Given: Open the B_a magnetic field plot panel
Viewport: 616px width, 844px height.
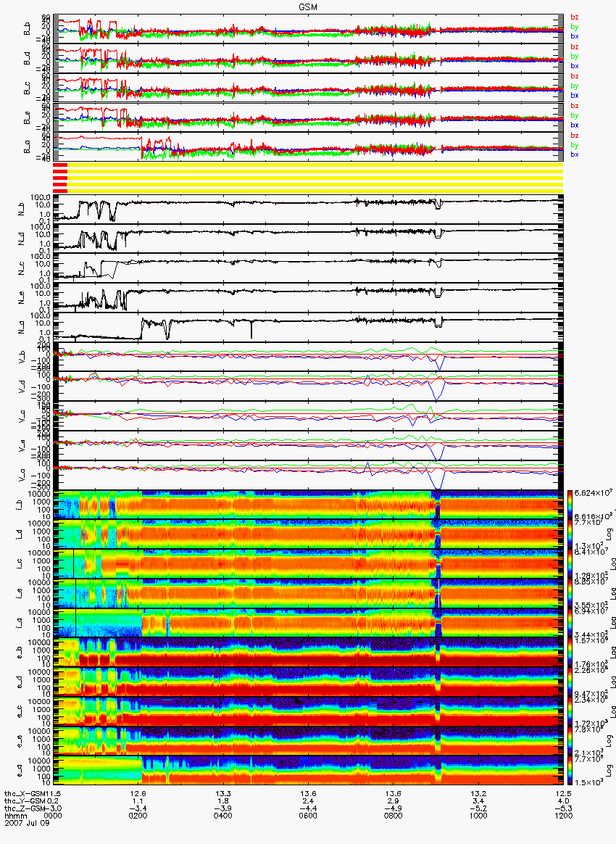Looking at the screenshot, I should coord(307,146).
